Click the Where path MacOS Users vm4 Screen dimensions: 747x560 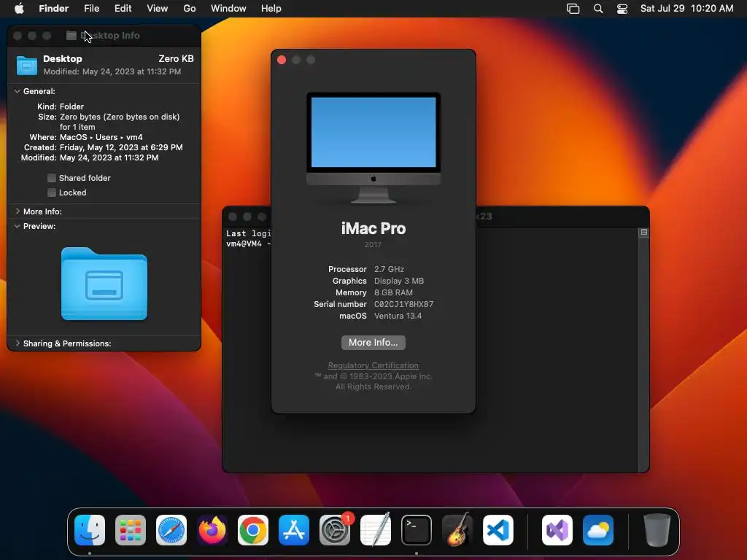101,137
